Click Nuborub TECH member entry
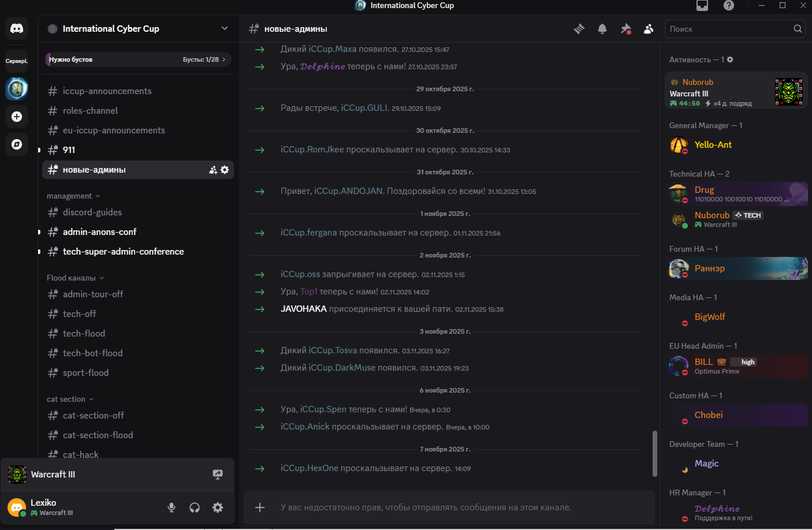 tap(737, 219)
